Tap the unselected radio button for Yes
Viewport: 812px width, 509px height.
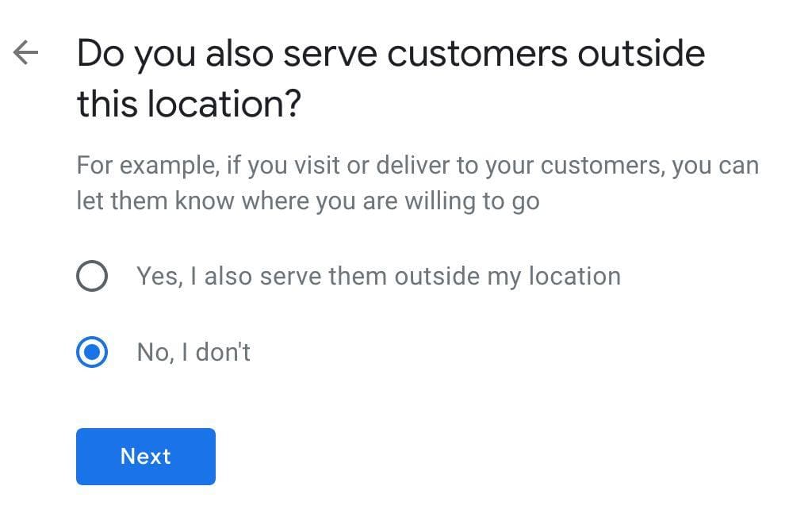tap(92, 277)
